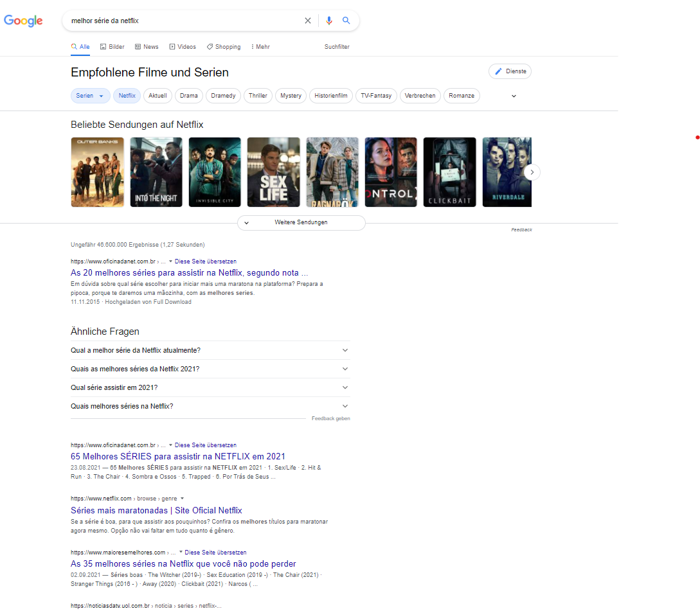Open Suchfilter options
Viewport: 700px width, 611px height.
pyautogui.click(x=337, y=47)
